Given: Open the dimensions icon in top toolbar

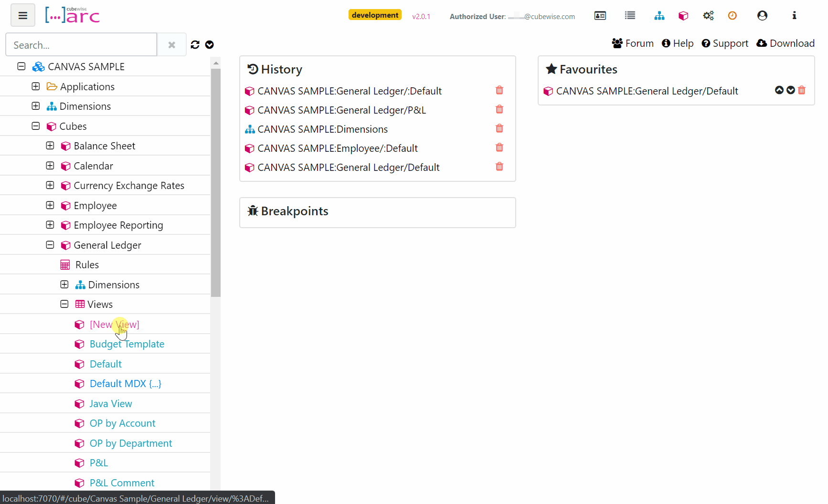Looking at the screenshot, I should 659,16.
